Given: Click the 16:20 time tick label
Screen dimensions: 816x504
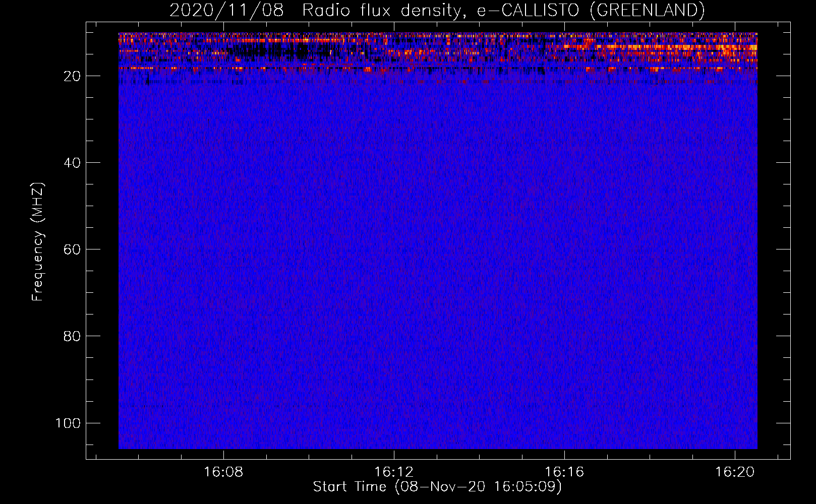Looking at the screenshot, I should (x=735, y=472).
